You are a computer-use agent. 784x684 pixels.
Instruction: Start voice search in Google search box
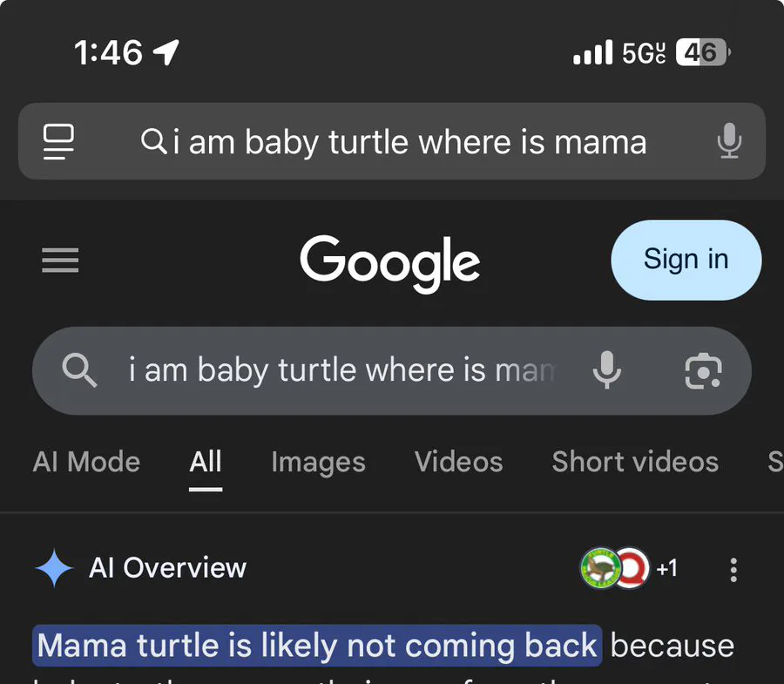coord(607,371)
